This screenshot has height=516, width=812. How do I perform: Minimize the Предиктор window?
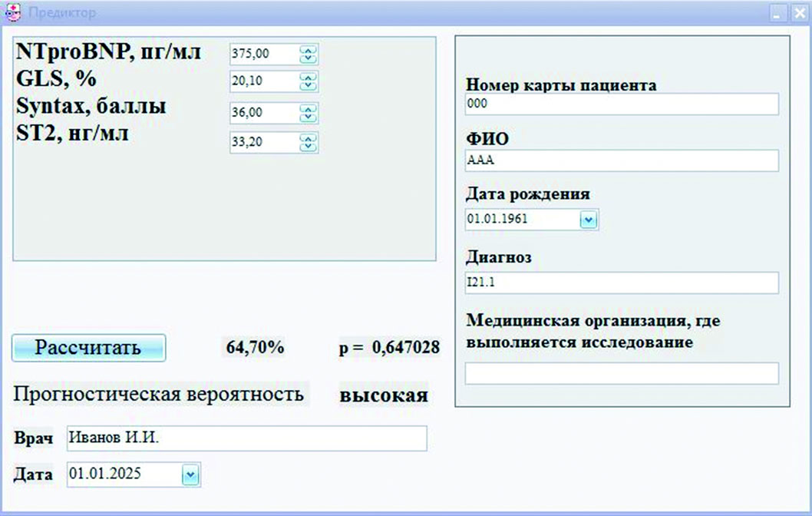click(x=779, y=13)
